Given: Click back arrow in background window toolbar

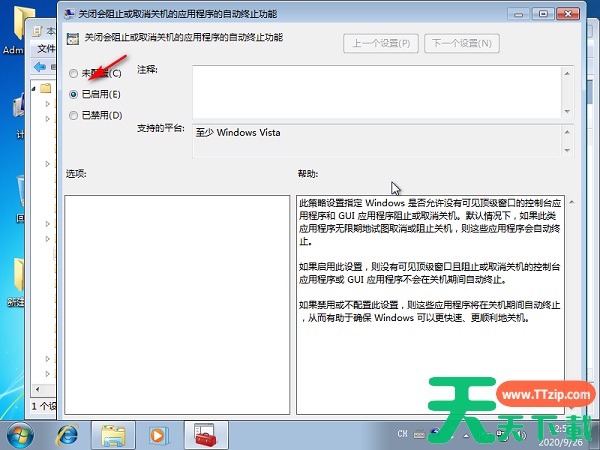Looking at the screenshot, I should click(40, 67).
